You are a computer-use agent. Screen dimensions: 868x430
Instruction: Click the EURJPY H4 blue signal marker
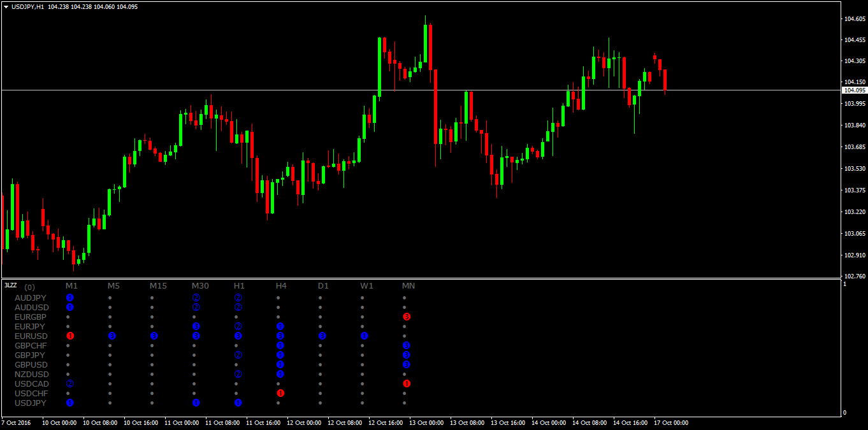tap(280, 326)
